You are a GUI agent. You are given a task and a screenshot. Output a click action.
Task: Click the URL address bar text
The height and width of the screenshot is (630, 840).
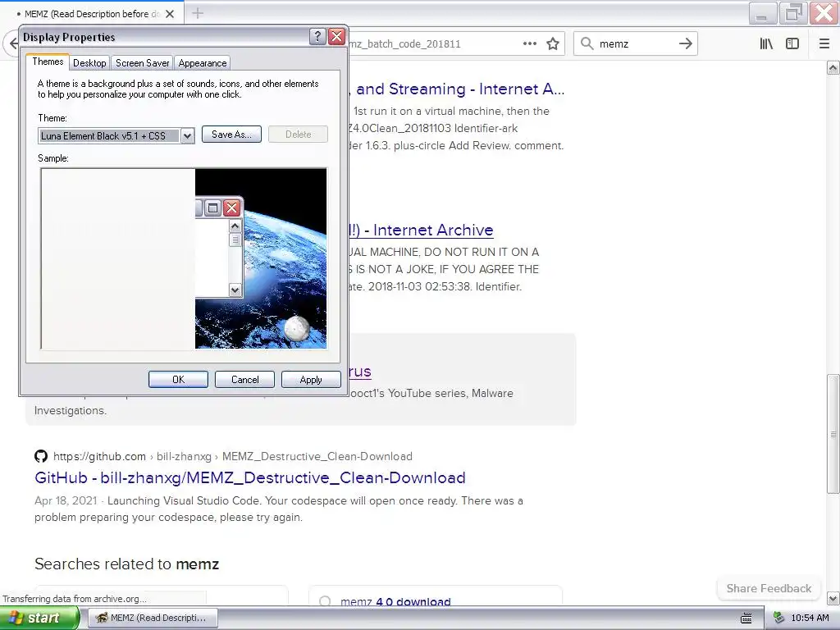tap(405, 44)
